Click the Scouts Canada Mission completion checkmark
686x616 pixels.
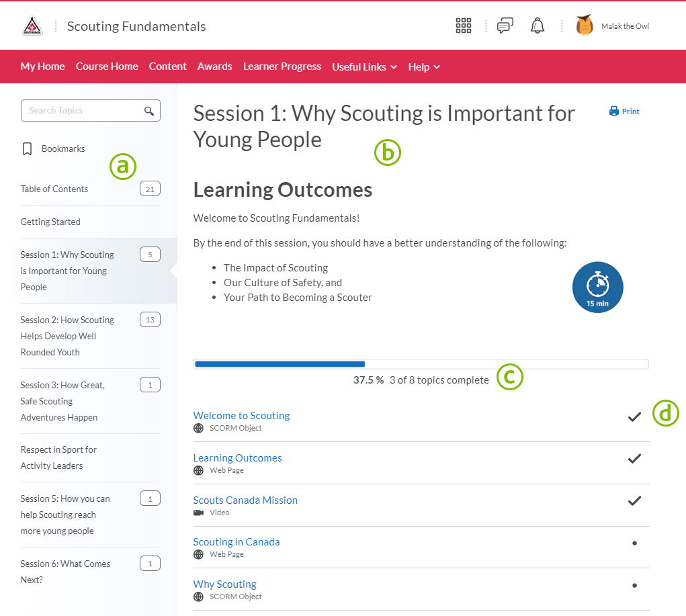click(634, 501)
